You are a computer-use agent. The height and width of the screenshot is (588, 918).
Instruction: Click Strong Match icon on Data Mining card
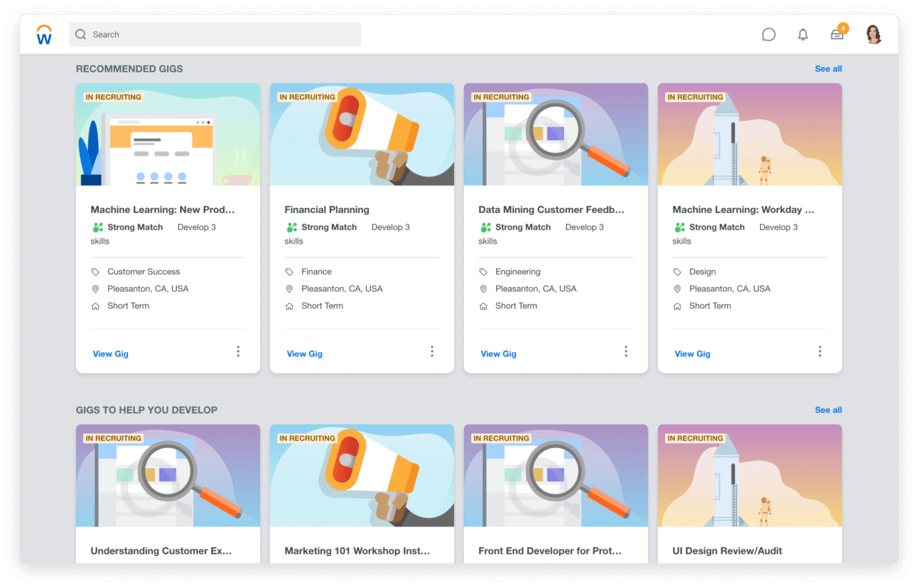(x=485, y=227)
